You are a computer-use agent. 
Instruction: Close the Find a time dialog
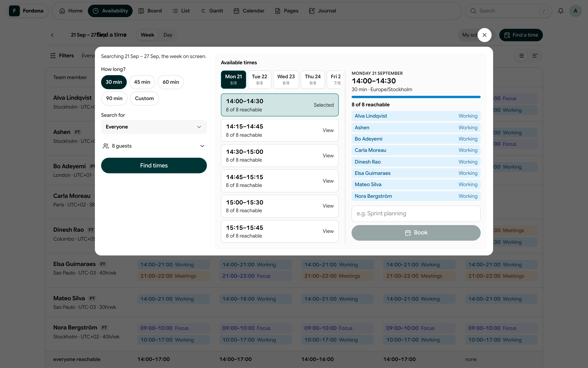point(485,35)
